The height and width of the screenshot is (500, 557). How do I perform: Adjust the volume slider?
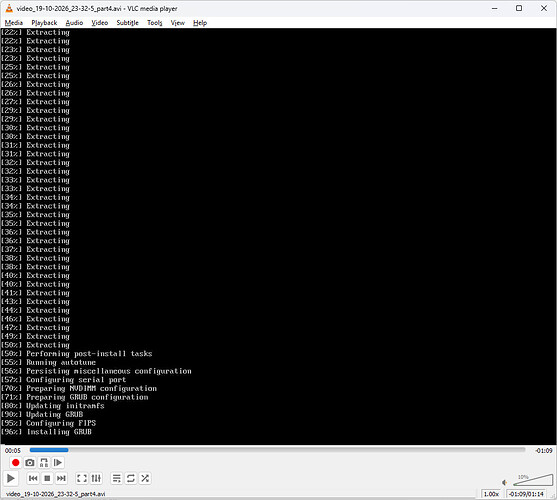point(533,480)
